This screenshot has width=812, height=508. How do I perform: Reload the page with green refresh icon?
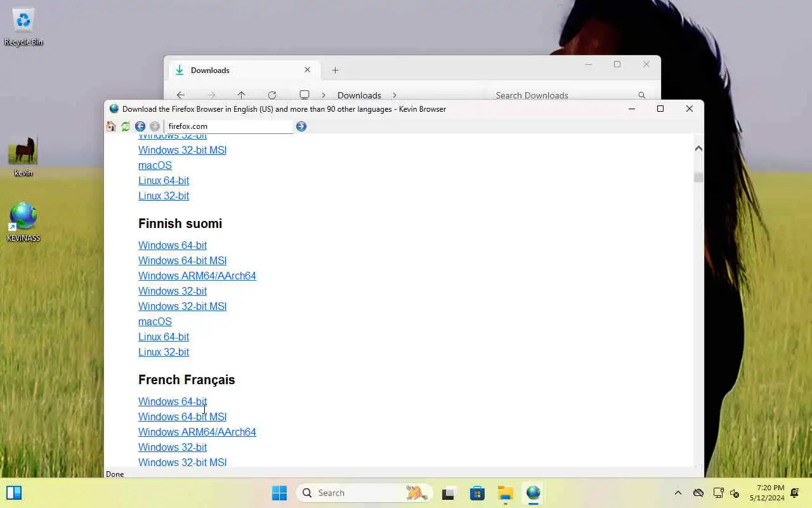(x=126, y=126)
